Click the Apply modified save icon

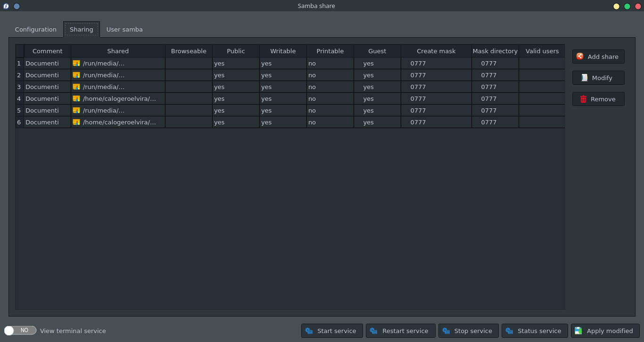point(578,331)
